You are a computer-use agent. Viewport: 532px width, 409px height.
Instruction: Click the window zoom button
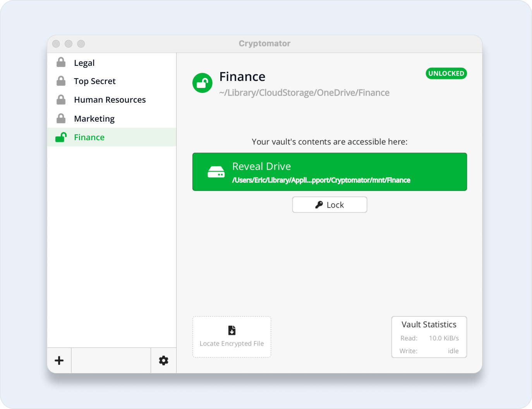click(81, 44)
